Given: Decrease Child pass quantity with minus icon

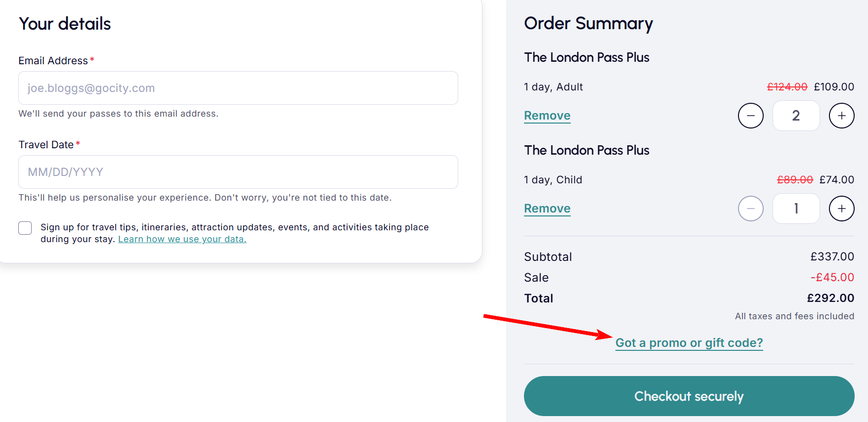Looking at the screenshot, I should (750, 208).
